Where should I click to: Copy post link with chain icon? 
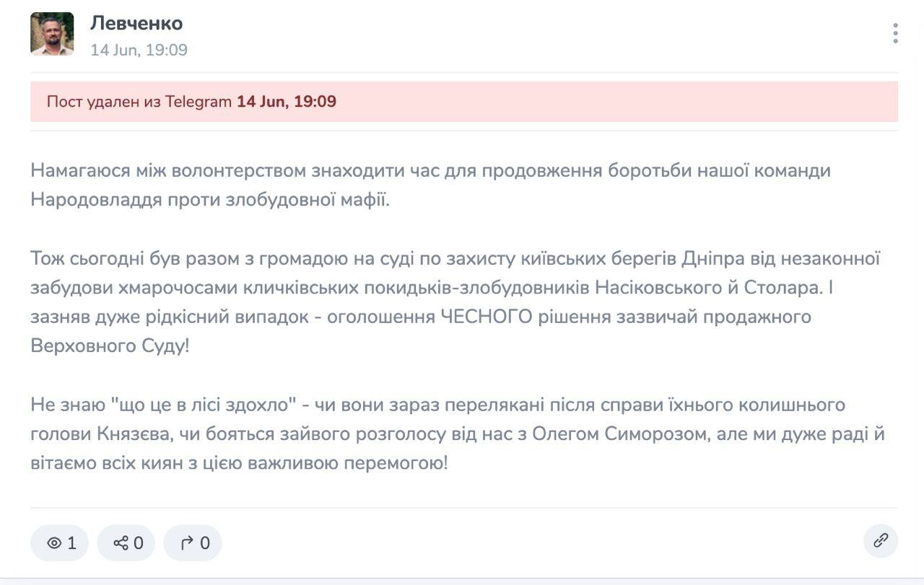(x=881, y=541)
